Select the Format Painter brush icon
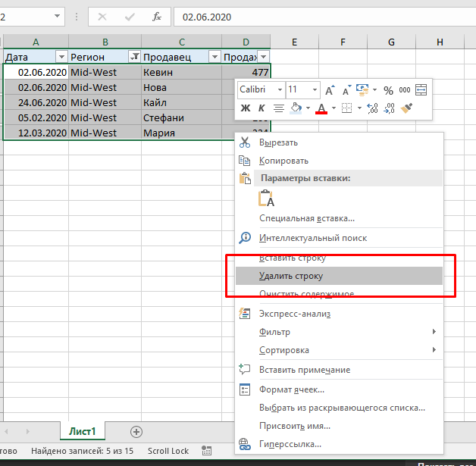 [406, 108]
